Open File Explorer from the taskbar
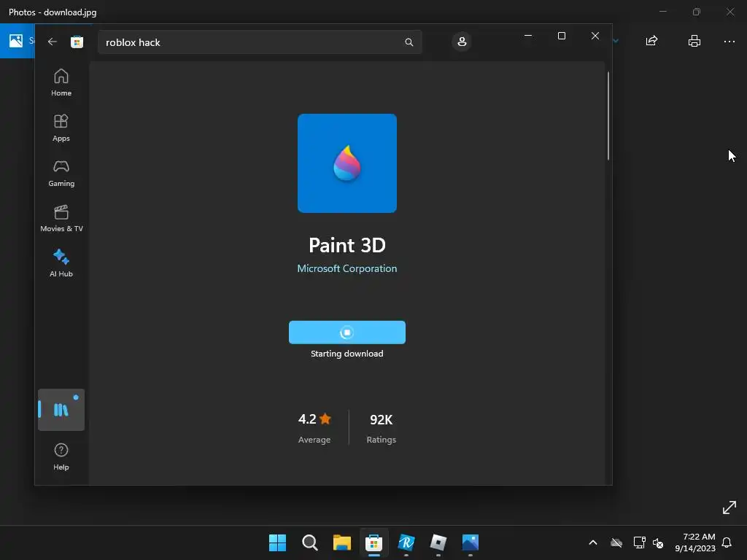The image size is (747, 560). [x=341, y=542]
